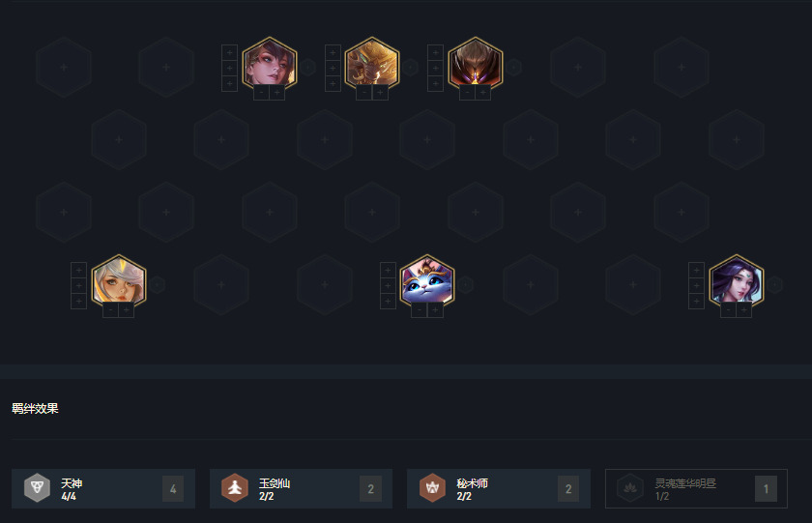
Task: Click the 天神 count badge showing 4
Action: 173,489
